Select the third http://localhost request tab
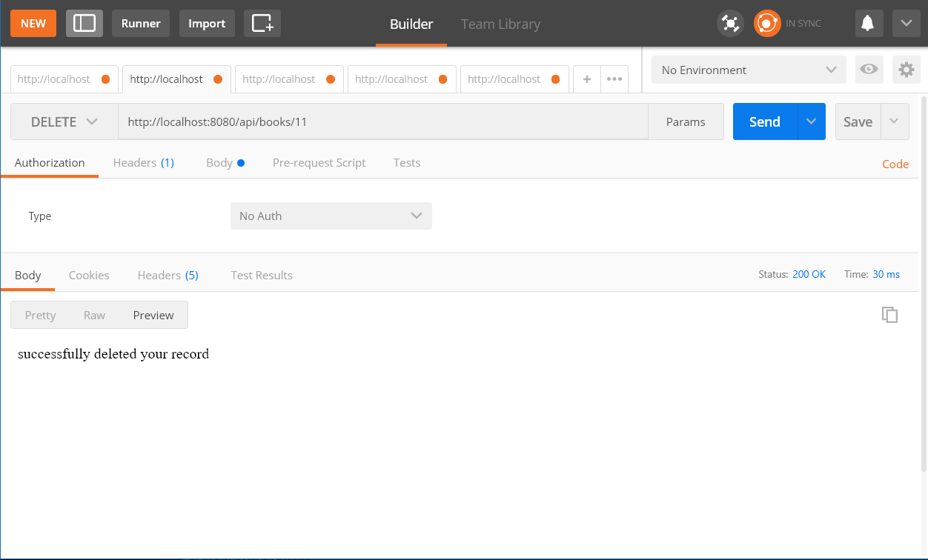The width and height of the screenshot is (928, 560). coord(289,79)
